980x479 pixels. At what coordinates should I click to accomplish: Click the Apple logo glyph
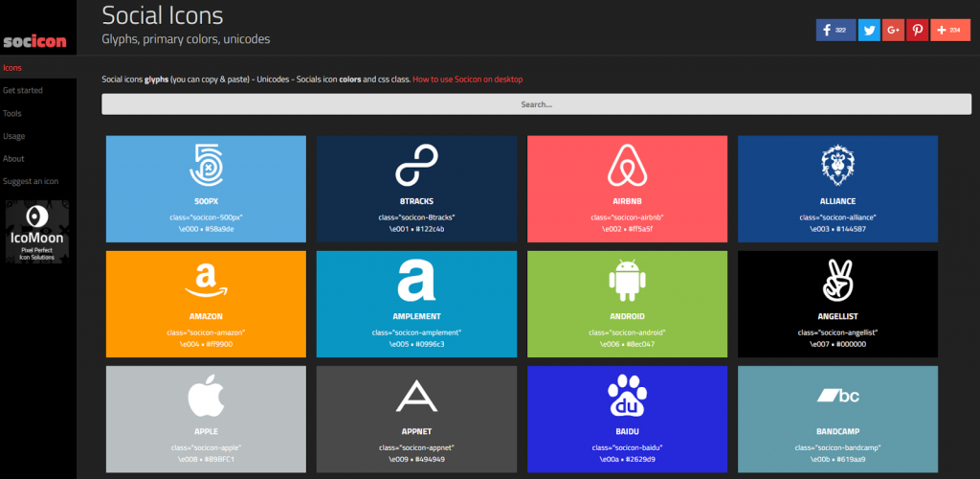click(207, 396)
